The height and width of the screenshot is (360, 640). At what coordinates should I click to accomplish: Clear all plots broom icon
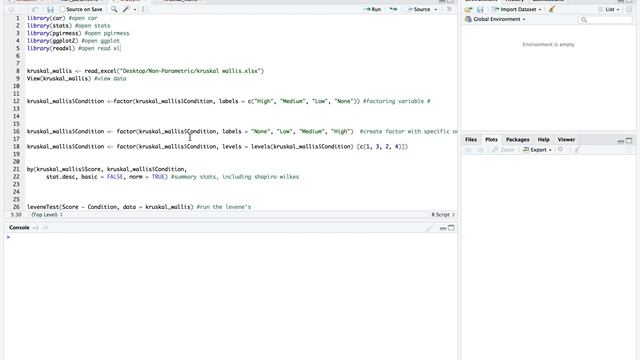(x=577, y=150)
